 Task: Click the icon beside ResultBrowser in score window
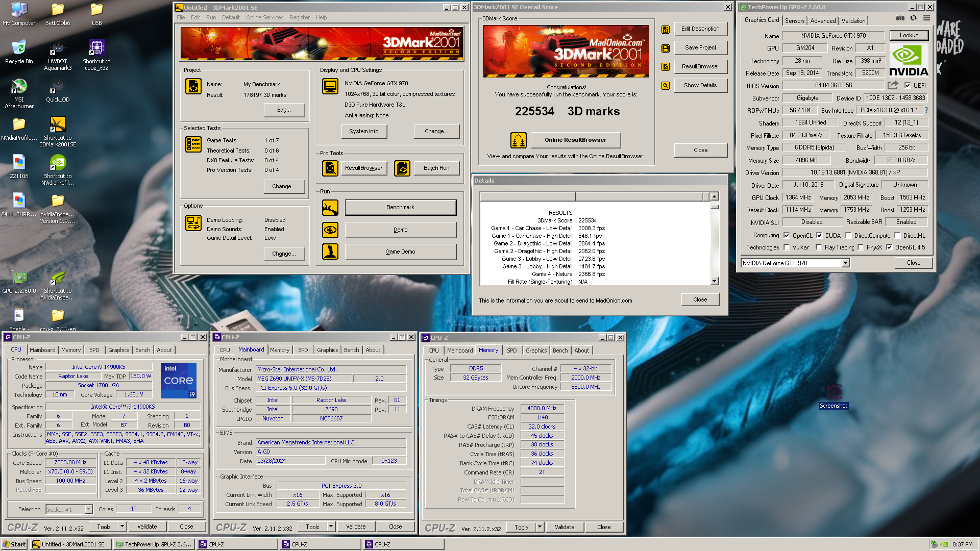[666, 67]
